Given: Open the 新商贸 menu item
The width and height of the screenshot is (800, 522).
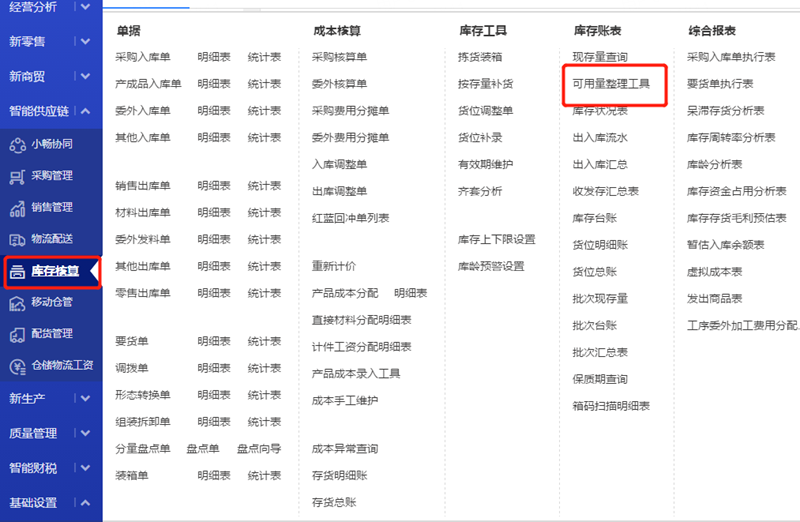Looking at the screenshot, I should coord(27,76).
